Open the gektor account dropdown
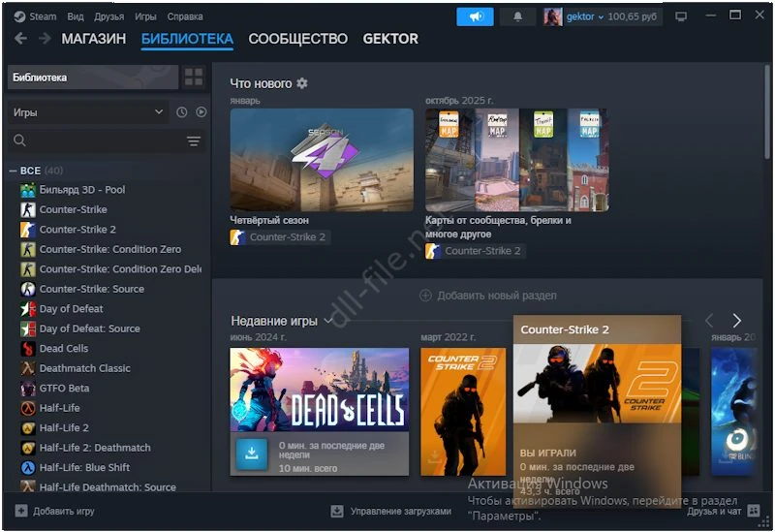The image size is (775, 532). tap(585, 16)
